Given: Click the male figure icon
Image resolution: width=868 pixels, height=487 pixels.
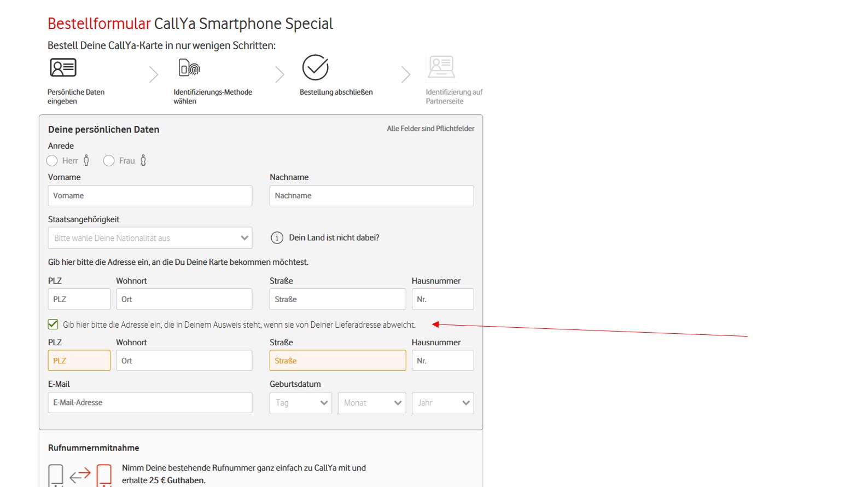Looking at the screenshot, I should (86, 160).
